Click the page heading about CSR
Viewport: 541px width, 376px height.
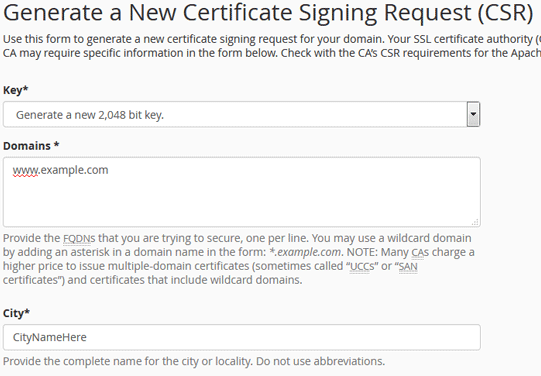pyautogui.click(x=268, y=13)
